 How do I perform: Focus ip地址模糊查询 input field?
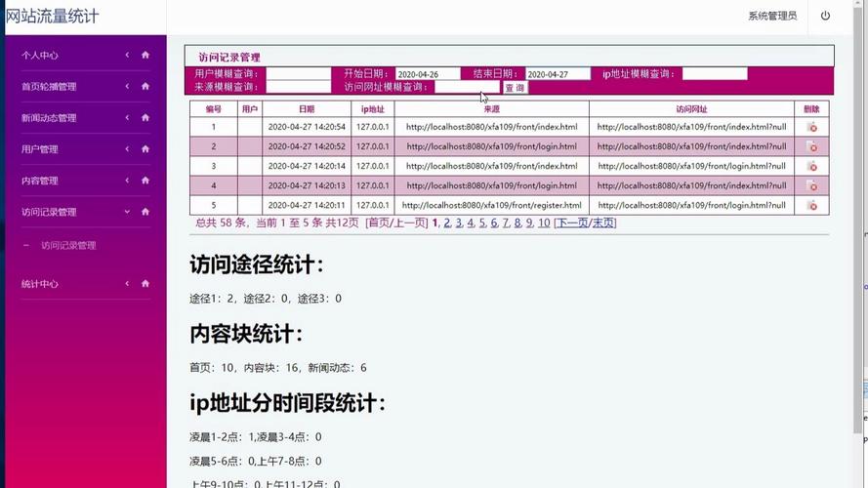(x=715, y=73)
